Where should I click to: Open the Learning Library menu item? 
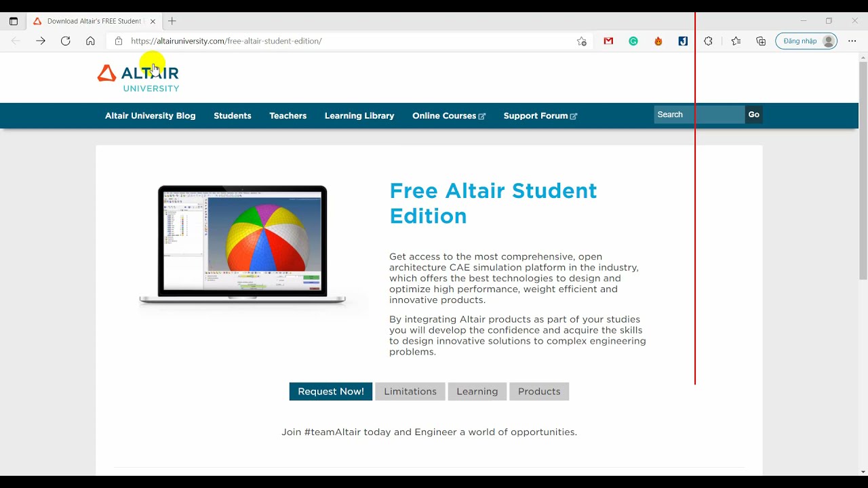359,116
